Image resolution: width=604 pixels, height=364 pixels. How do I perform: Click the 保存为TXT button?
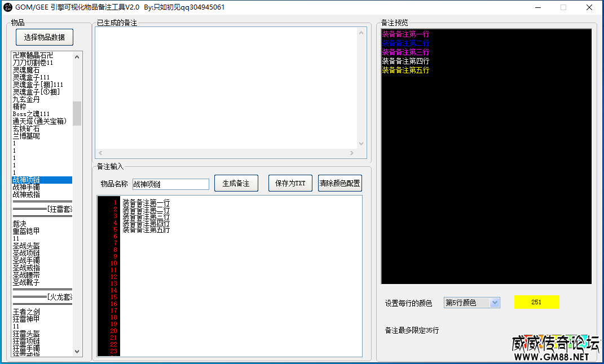click(290, 184)
